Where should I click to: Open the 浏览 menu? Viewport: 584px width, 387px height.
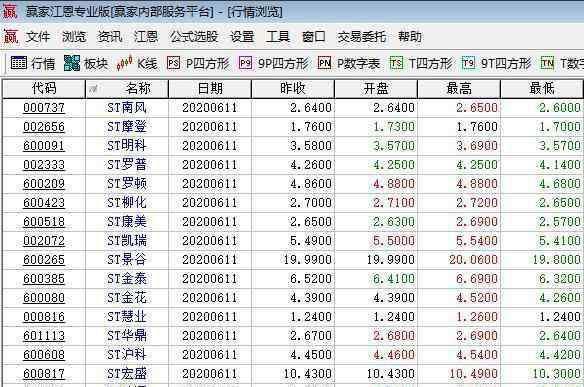[x=74, y=37]
